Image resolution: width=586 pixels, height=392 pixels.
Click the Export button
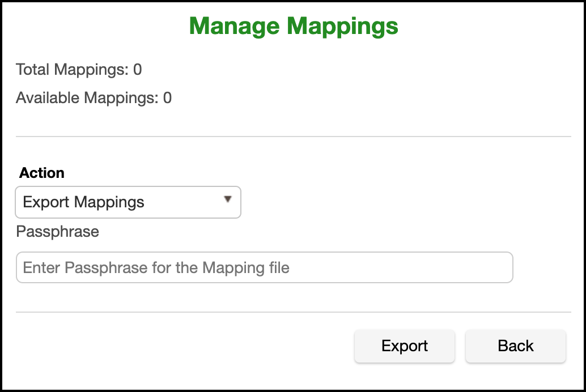[404, 346]
